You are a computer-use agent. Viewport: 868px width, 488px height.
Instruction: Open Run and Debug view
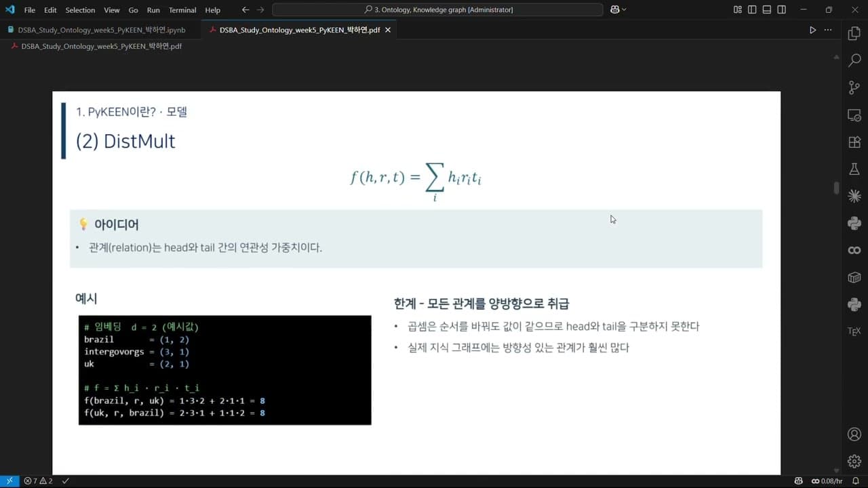pyautogui.click(x=854, y=115)
